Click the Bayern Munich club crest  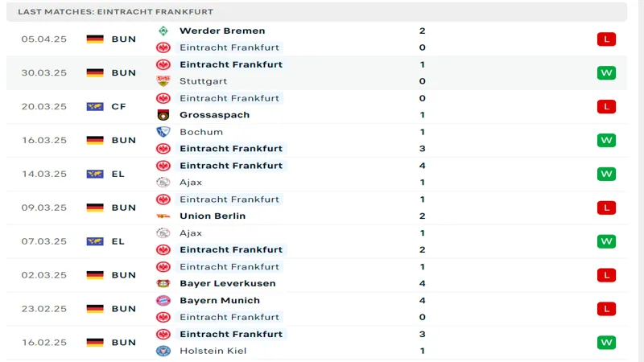(x=163, y=300)
